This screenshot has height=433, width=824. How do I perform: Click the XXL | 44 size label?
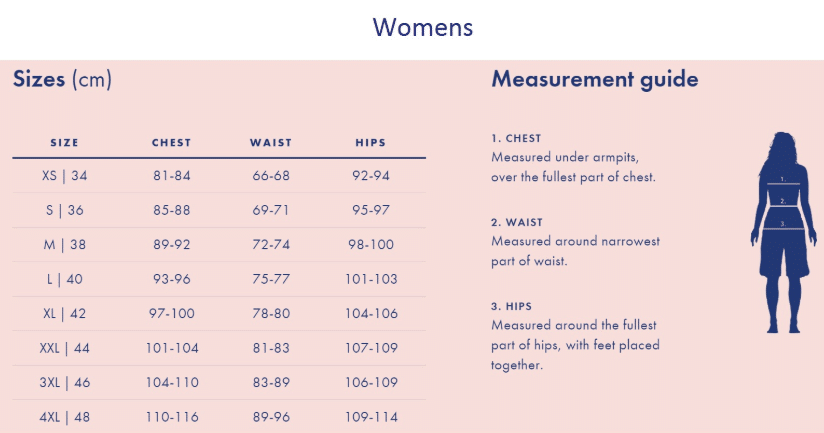(65, 348)
